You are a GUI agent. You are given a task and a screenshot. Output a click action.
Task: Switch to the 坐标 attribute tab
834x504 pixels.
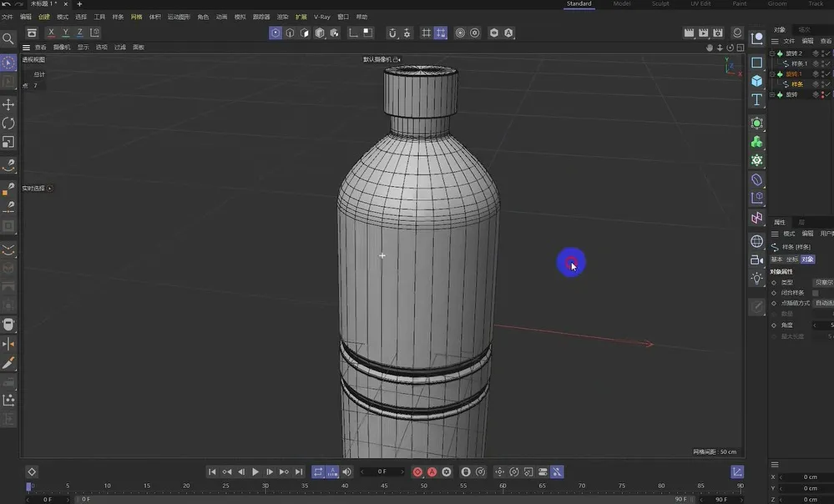791,260
